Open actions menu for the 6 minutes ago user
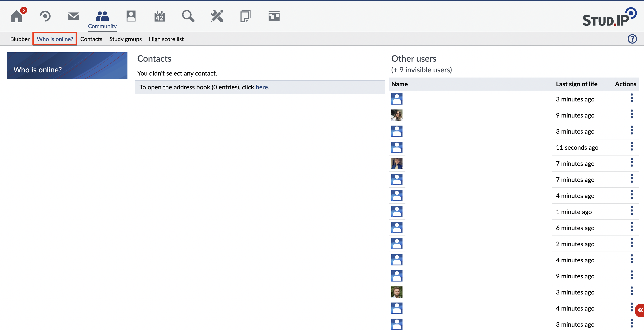The height and width of the screenshot is (330, 644). click(631, 227)
